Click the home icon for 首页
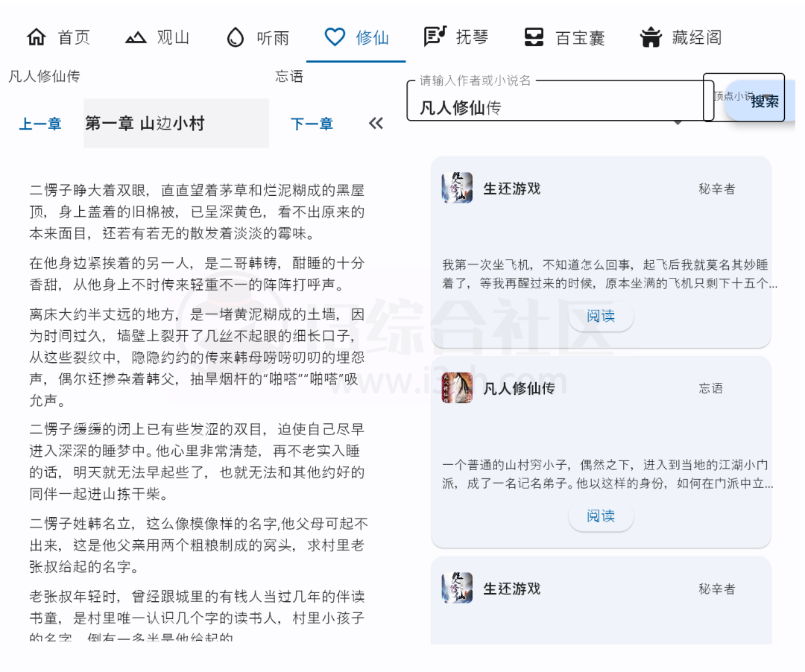 tap(37, 37)
